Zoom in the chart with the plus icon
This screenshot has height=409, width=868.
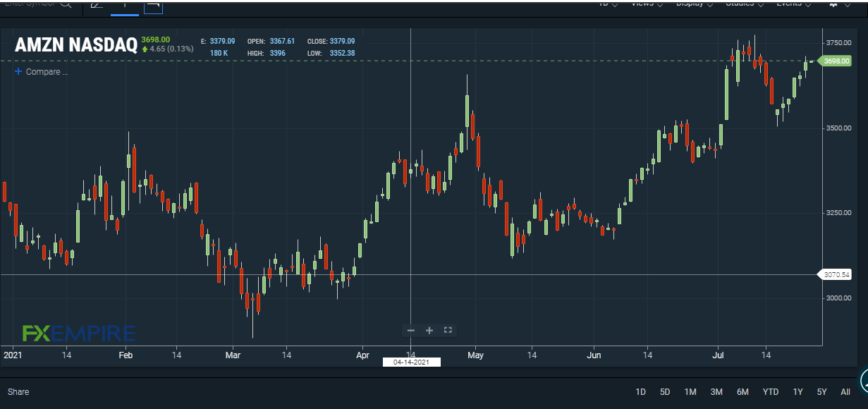[x=429, y=330]
